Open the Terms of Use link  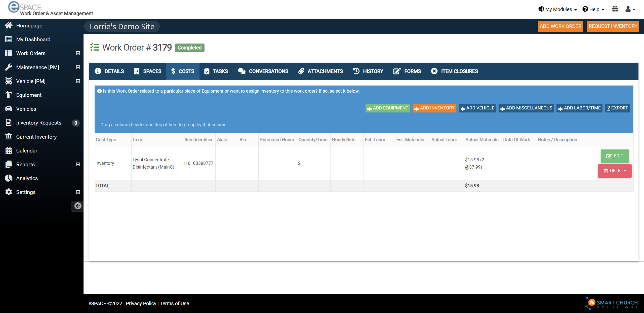(x=174, y=303)
